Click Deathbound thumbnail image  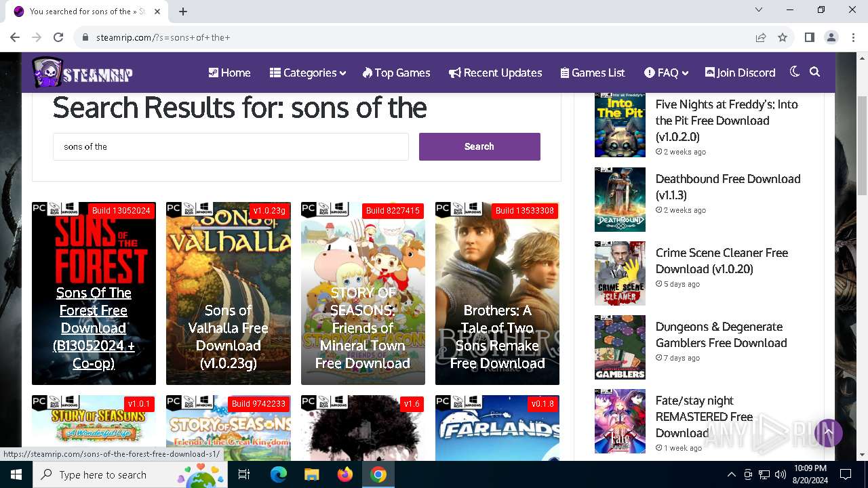coord(620,199)
